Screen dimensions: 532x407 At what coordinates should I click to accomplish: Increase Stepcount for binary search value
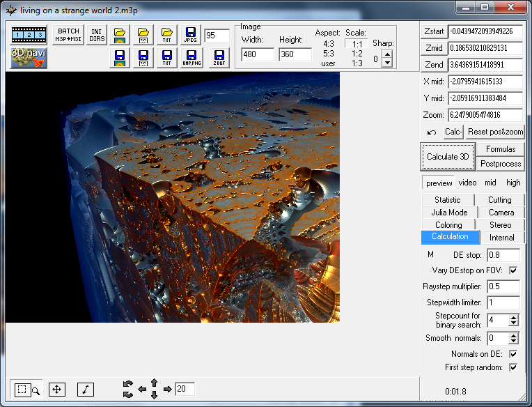pos(514,317)
